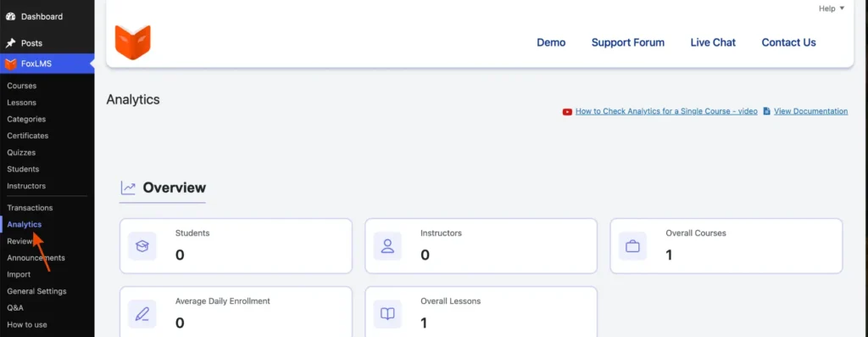Open the Students submenu item
The width and height of the screenshot is (868, 337).
[23, 169]
